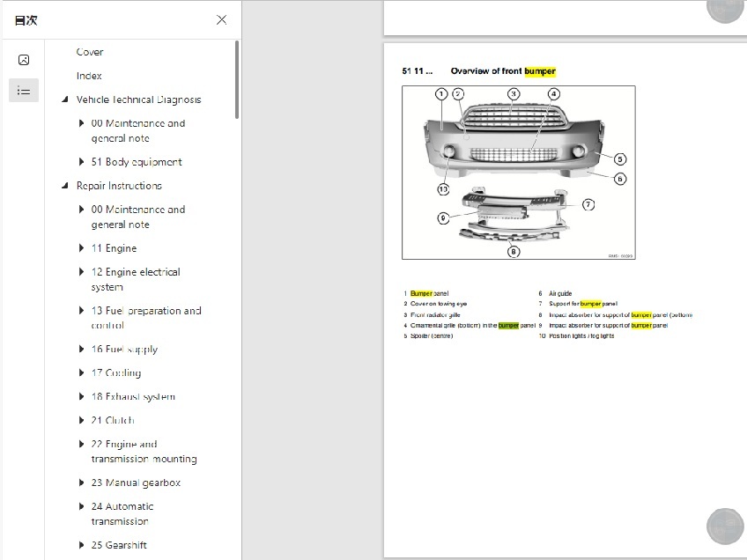Expand 18 Exhaust system arrow
This screenshot has height=560, width=747.
[81, 396]
